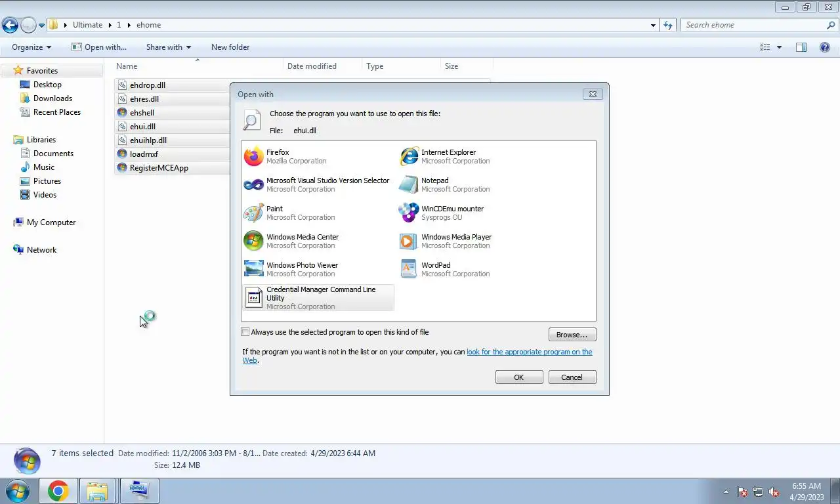
Task: Click the Forward navigation arrow
Action: [28, 25]
